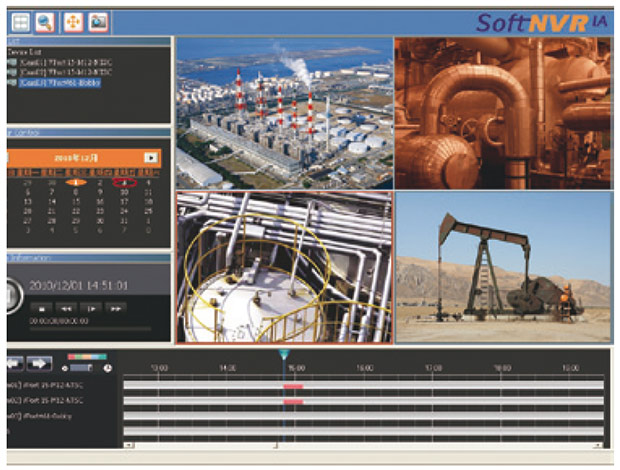Viewport: 620px width, 470px height.
Task: Click the snapshot picture icon in toolbar
Action: pos(98,20)
